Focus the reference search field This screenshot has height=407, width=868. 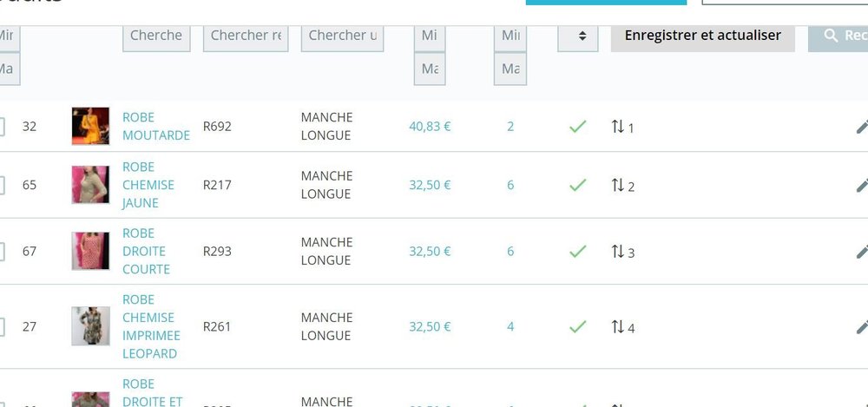tap(246, 36)
